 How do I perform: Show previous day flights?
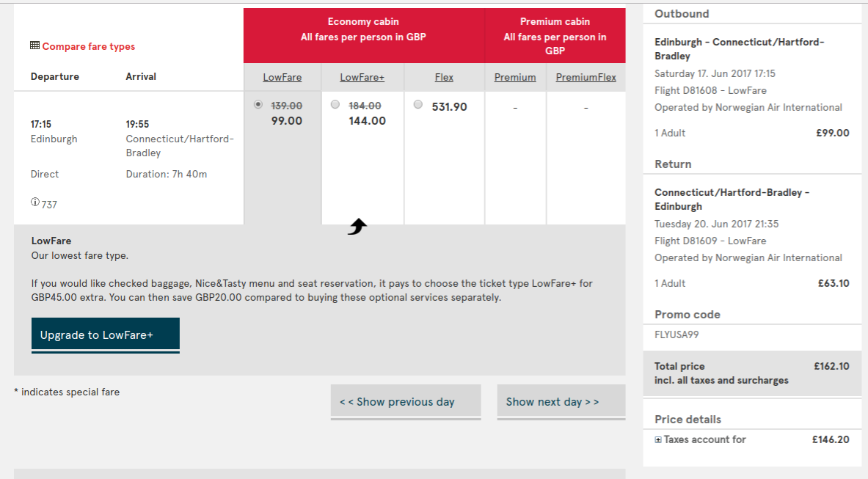pos(406,401)
